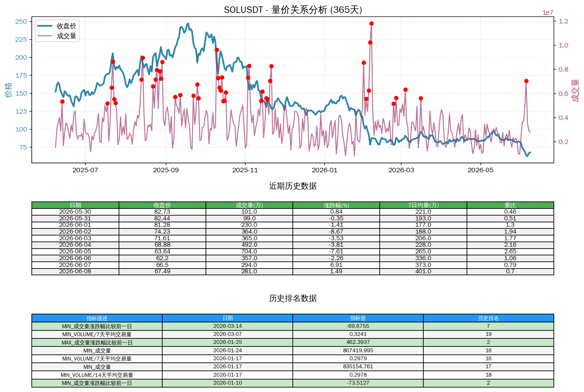Click the 收盘价 table column header
This screenshot has height=392, width=584.
point(162,205)
